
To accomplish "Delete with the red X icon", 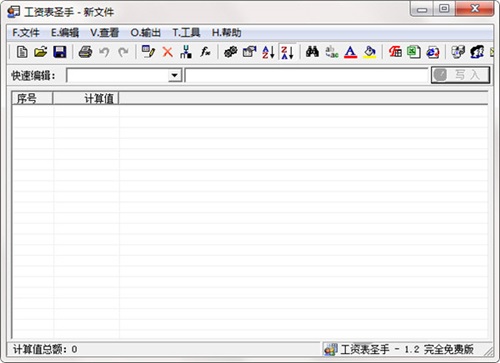I will 168,52.
